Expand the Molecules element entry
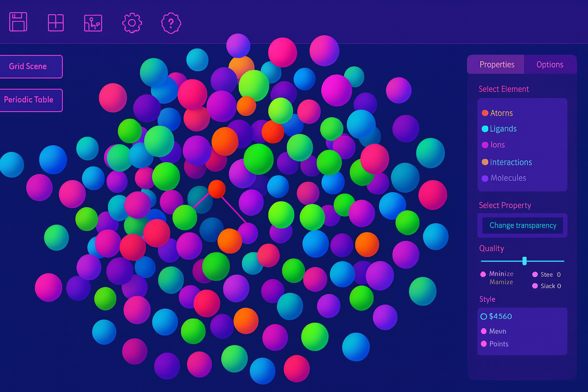The width and height of the screenshot is (588, 392). [508, 178]
